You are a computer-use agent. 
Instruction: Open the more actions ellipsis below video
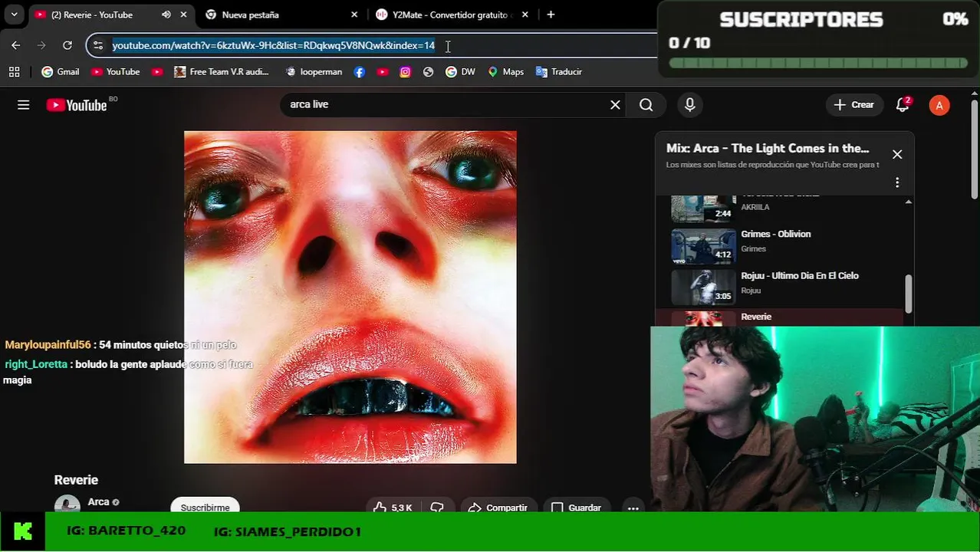pyautogui.click(x=633, y=507)
